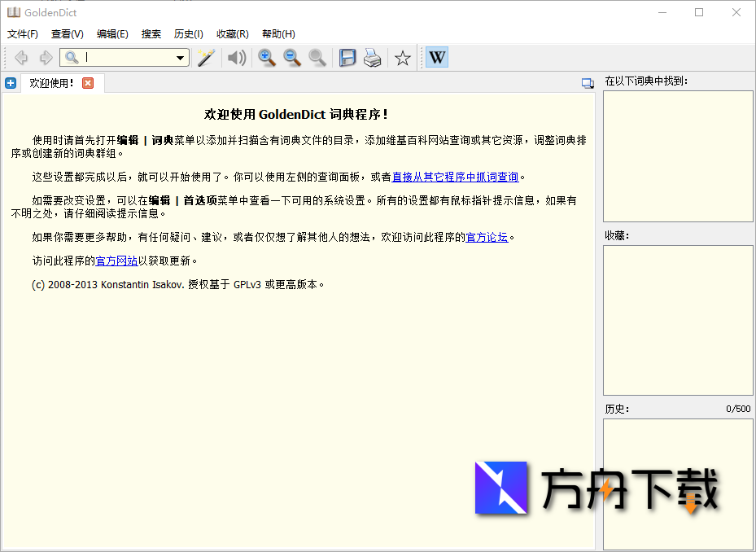The image size is (756, 552).
Task: Add current page to favorites via the star icon
Action: (402, 57)
